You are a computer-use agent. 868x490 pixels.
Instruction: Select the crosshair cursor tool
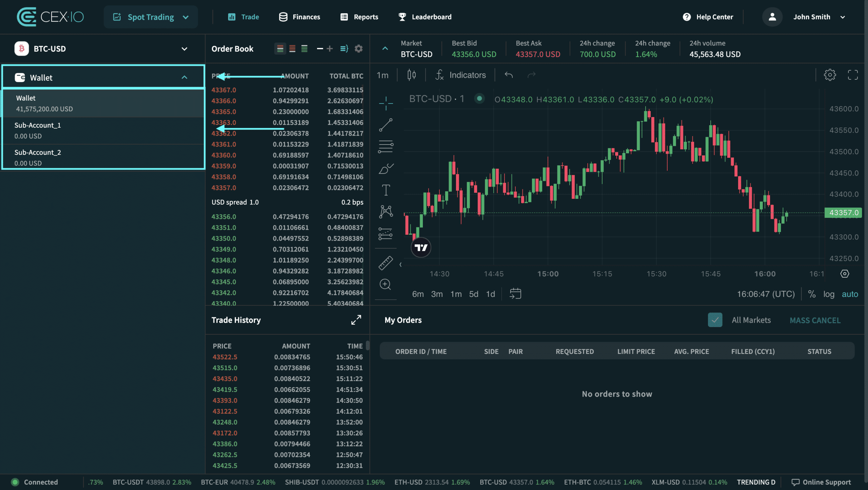[386, 103]
